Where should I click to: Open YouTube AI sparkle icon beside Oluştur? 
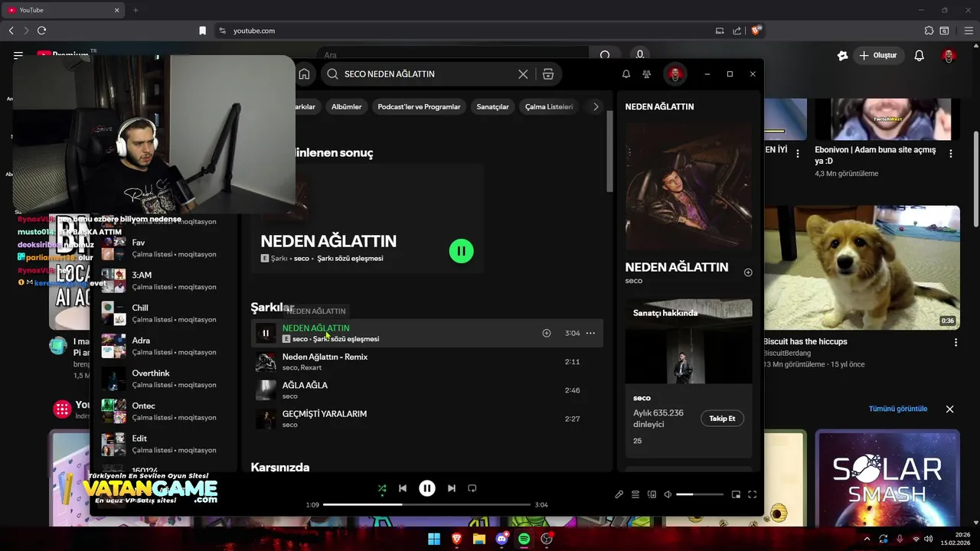click(843, 55)
